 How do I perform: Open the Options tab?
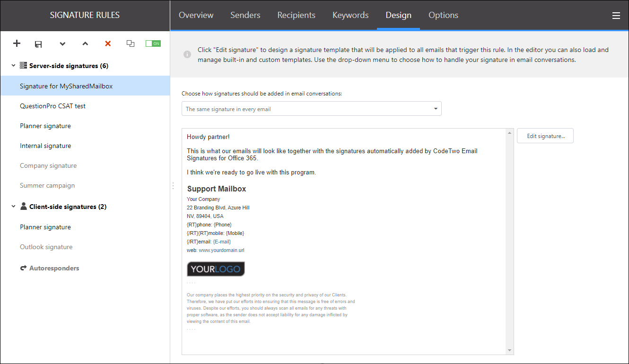443,15
